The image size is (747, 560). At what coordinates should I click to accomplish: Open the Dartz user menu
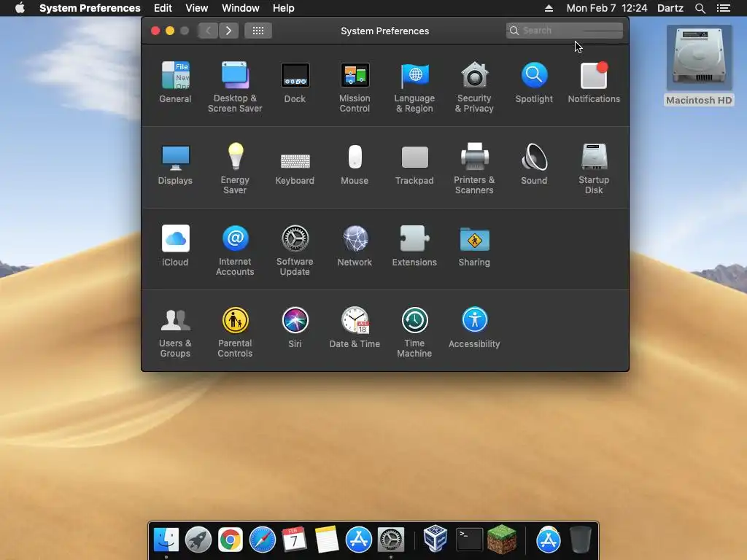coord(670,8)
